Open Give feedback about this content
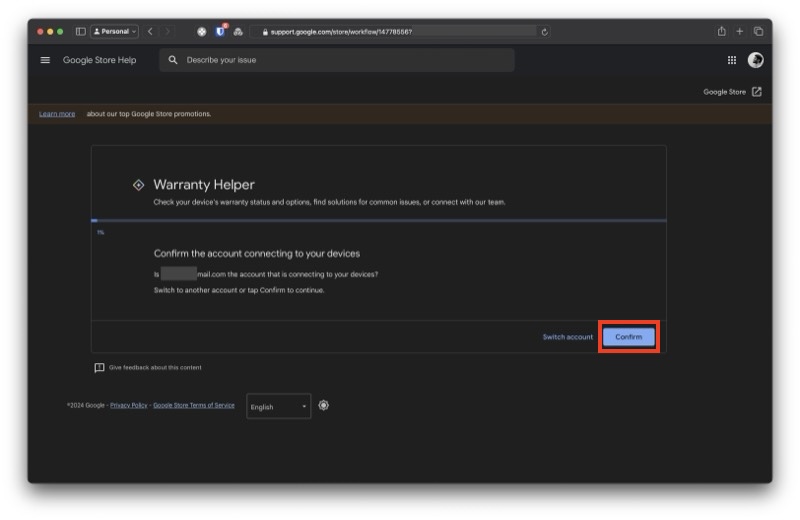This screenshot has width=800, height=520. [155, 367]
